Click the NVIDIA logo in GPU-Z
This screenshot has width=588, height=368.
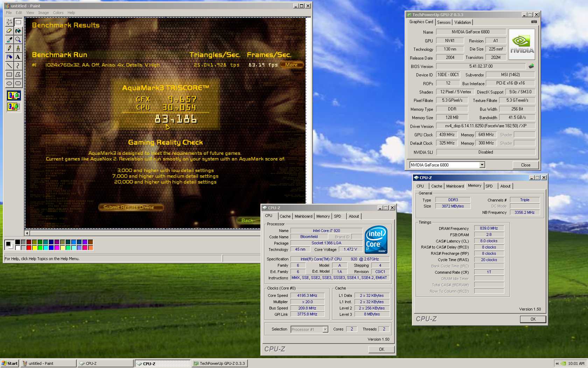point(522,44)
